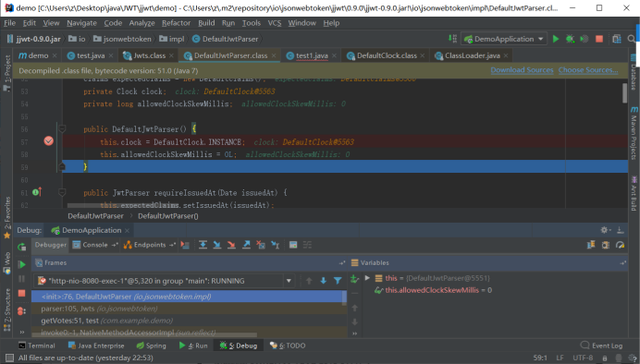Run DemoApplication with coverage
This screenshot has height=364, width=640.
click(585, 39)
